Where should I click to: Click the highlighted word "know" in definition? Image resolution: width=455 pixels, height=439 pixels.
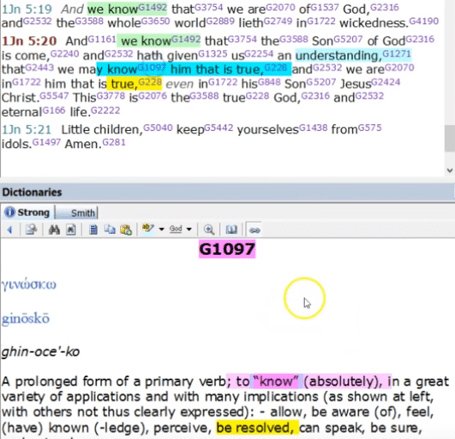click(276, 381)
